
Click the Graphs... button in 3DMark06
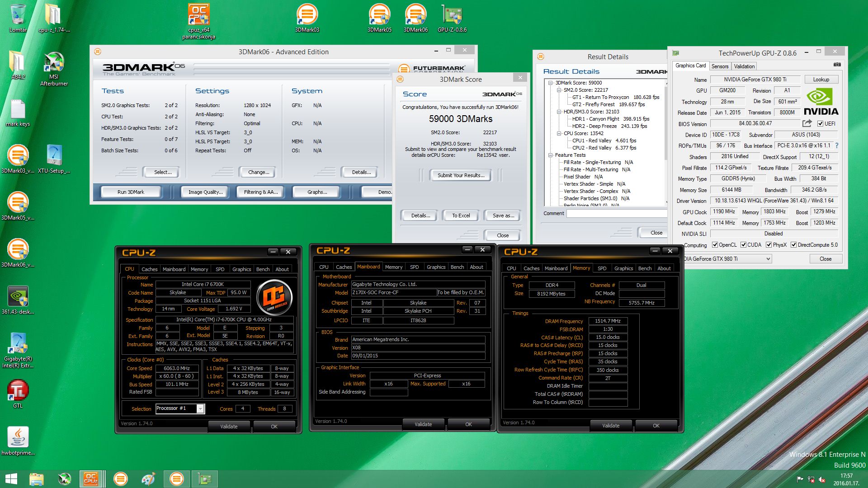pyautogui.click(x=317, y=192)
